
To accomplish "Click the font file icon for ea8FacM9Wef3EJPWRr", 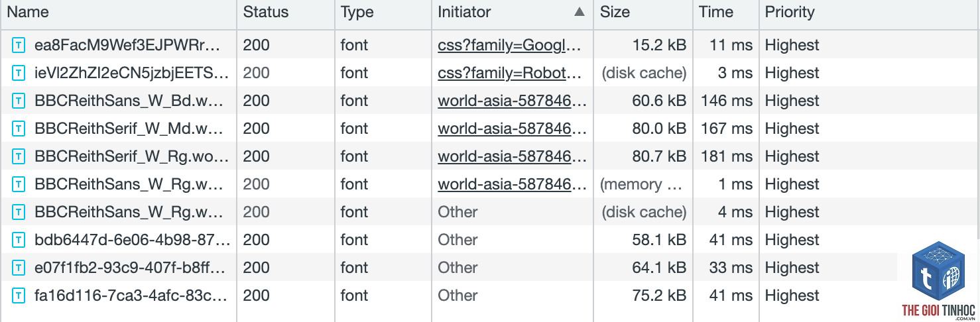I will click(x=20, y=46).
